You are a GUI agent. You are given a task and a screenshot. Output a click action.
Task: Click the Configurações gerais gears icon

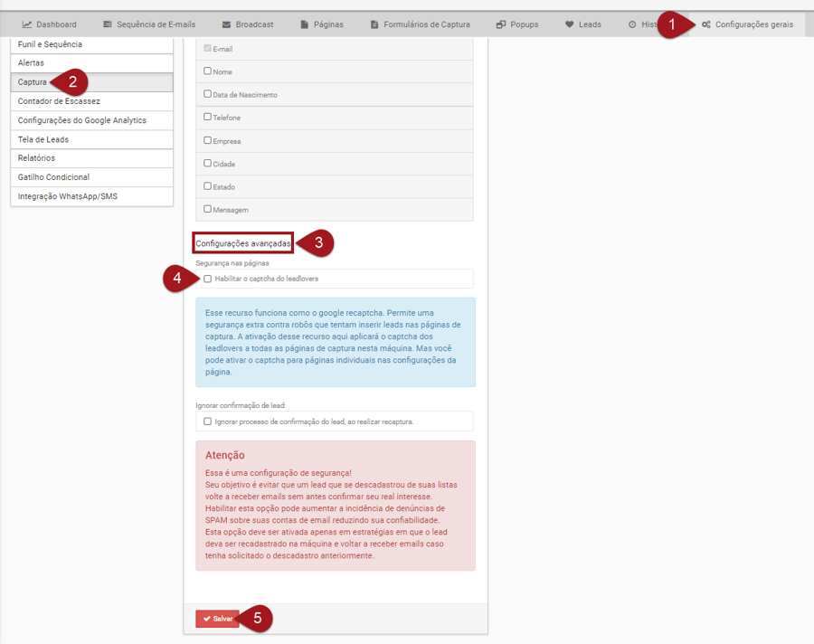click(705, 24)
